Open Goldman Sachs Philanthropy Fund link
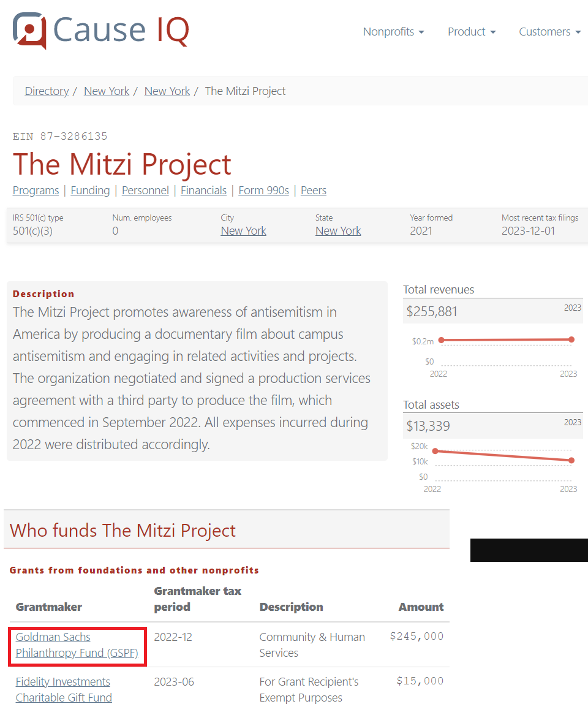This screenshot has width=588, height=723. click(x=77, y=645)
